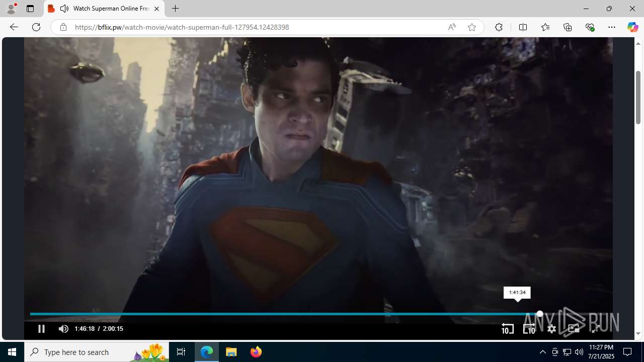This screenshot has height=362, width=644.
Task: Open Edge Settings and more menu
Action: click(x=612, y=27)
